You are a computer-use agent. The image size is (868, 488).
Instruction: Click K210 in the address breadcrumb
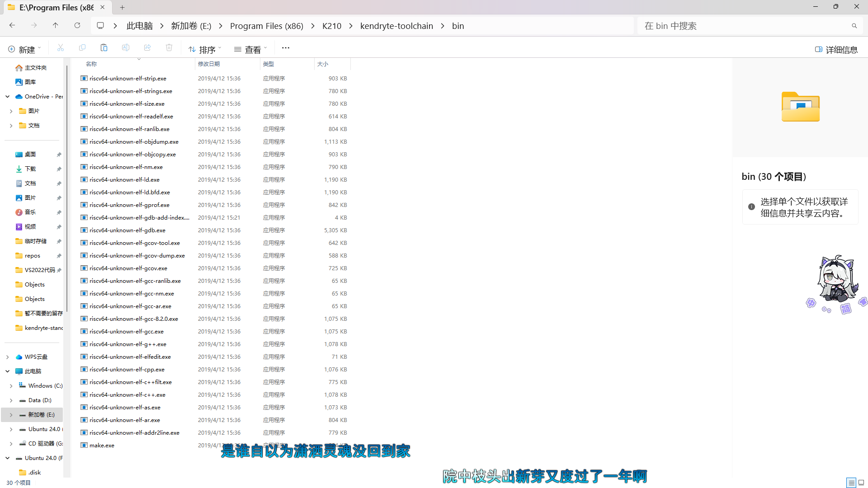(x=331, y=26)
